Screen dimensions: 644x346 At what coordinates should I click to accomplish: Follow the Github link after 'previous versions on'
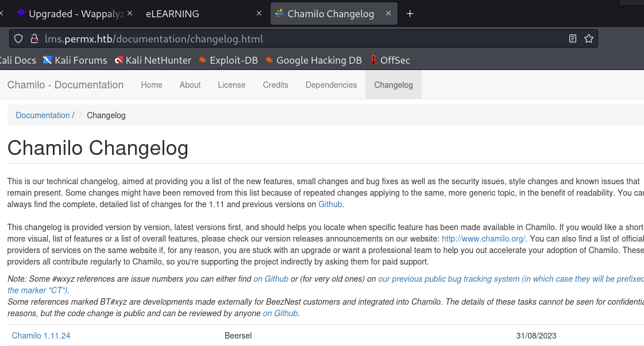(330, 204)
